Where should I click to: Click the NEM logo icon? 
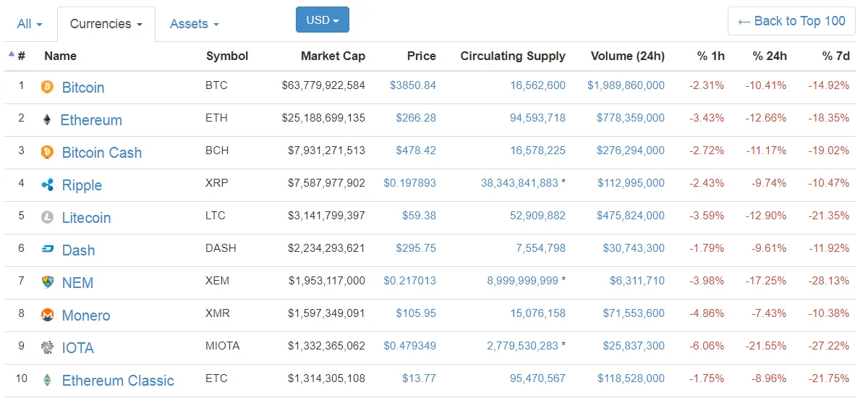tap(47, 282)
